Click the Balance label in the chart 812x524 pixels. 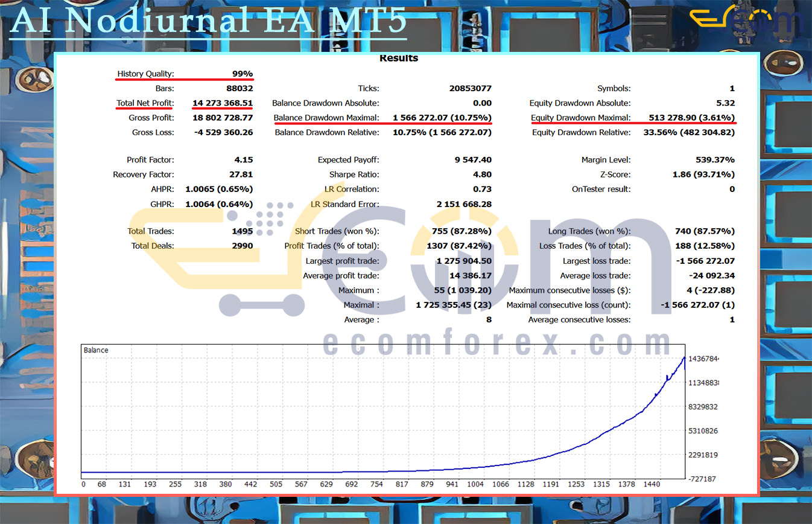pos(96,350)
